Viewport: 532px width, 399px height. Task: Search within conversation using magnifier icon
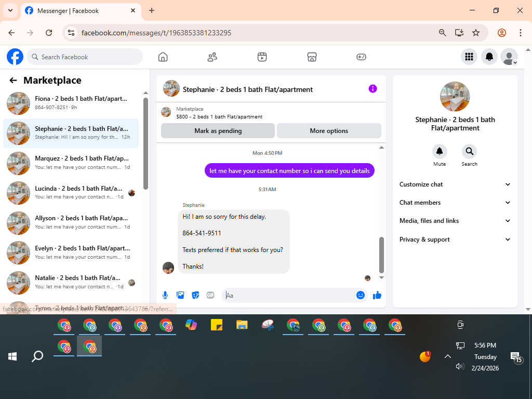click(469, 151)
